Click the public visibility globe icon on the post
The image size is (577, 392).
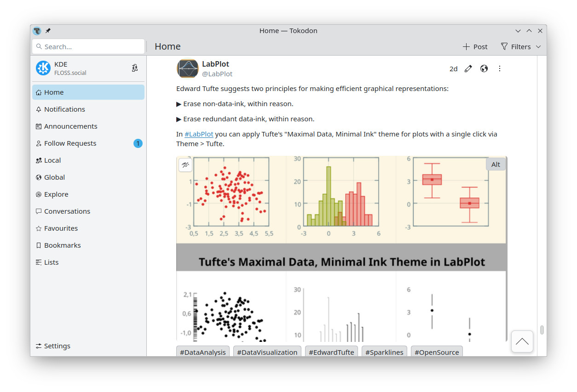484,68
